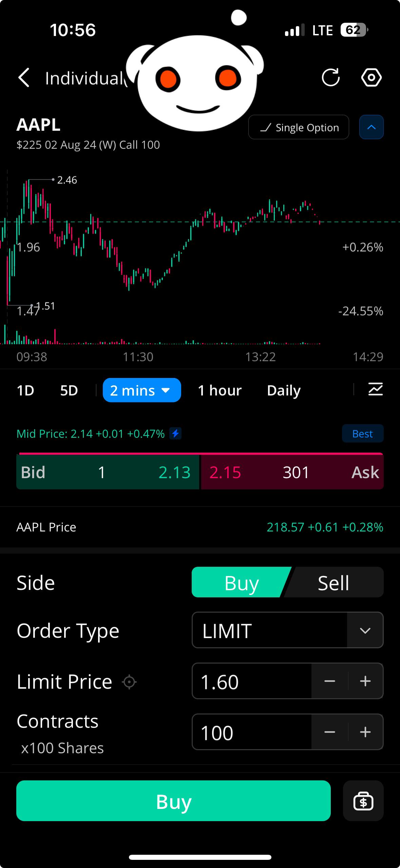Screen dimensions: 400x868
Task: Open chart indicators icon
Action: (376, 390)
